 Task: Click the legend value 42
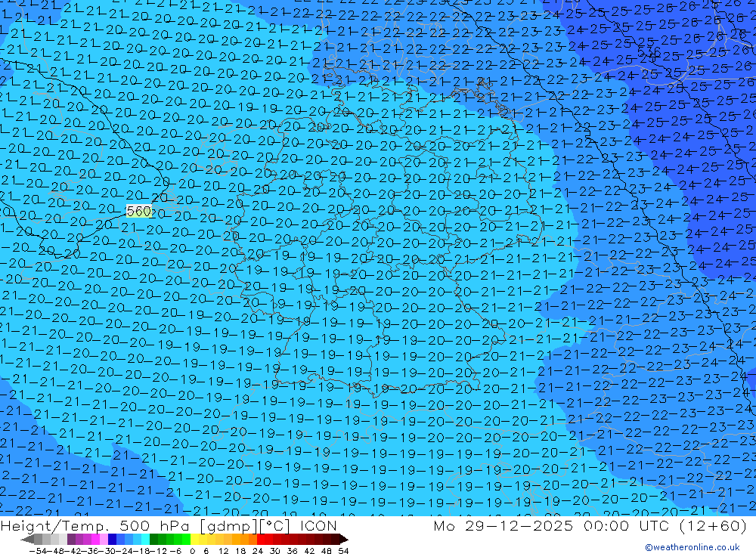pyautogui.click(x=309, y=551)
